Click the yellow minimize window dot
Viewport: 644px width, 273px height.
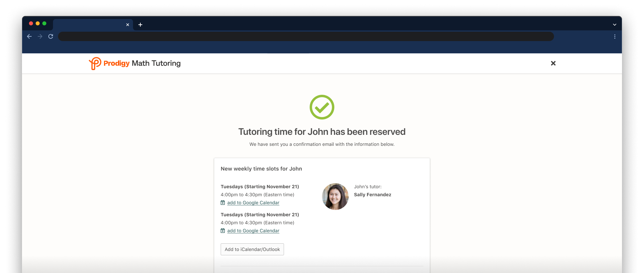pos(38,23)
